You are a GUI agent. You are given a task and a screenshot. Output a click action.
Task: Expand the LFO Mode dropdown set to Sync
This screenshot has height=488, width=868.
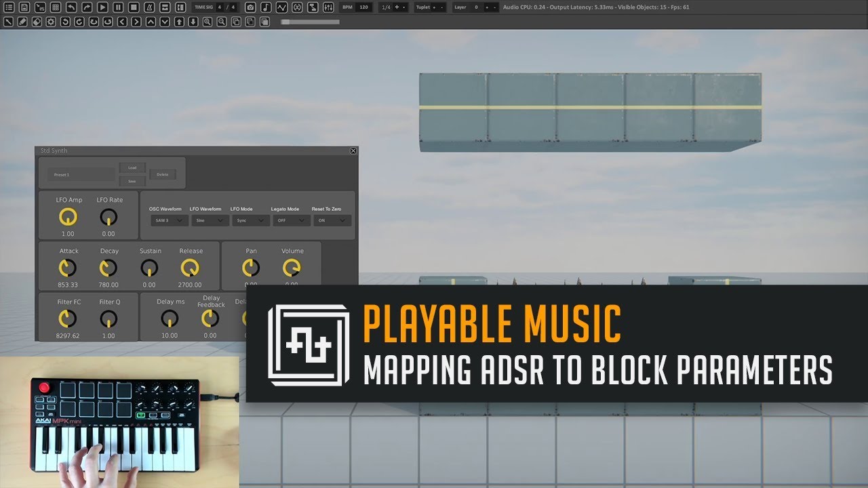click(250, 220)
